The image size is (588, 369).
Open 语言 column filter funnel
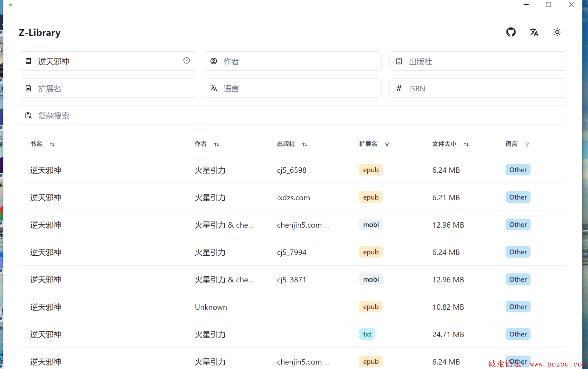point(527,144)
